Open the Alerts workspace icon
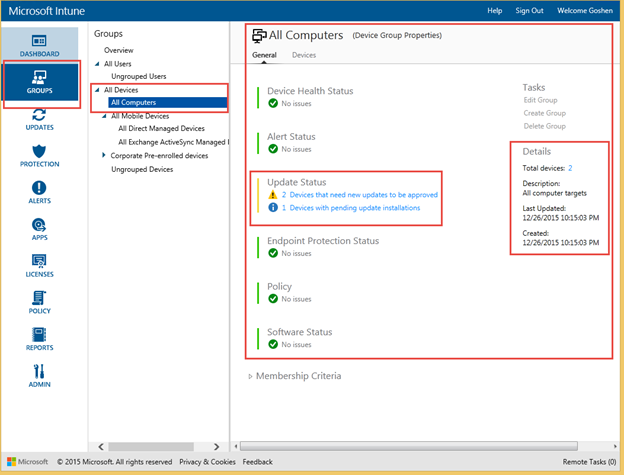This screenshot has height=475, width=624. pyautogui.click(x=39, y=188)
